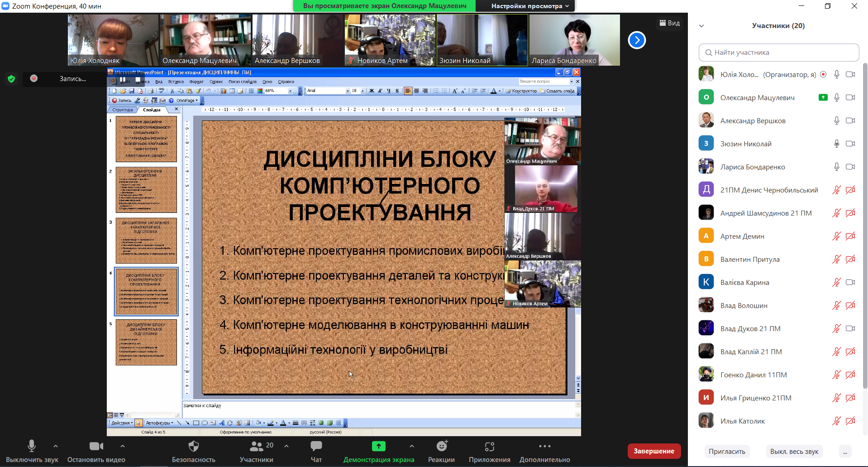Open the Apps icon in toolbar
The width and height of the screenshot is (868, 467).
point(489,447)
